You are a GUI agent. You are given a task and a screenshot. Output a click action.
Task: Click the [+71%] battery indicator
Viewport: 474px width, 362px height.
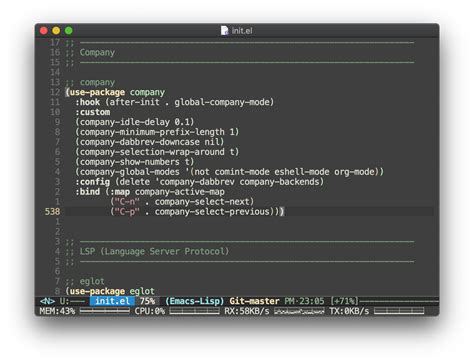click(x=344, y=301)
